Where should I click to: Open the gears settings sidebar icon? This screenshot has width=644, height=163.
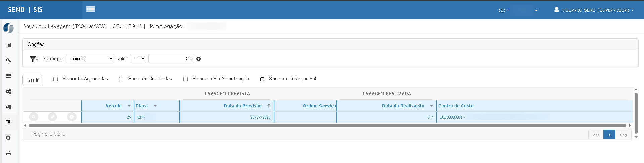[8, 91]
